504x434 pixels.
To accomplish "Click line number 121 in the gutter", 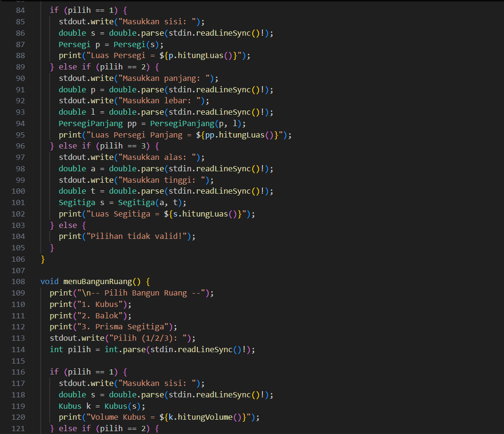I will (x=18, y=428).
